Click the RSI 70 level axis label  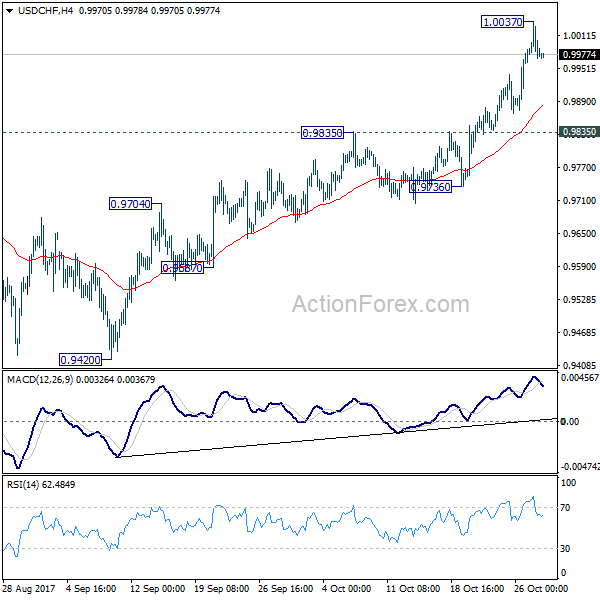pos(565,508)
